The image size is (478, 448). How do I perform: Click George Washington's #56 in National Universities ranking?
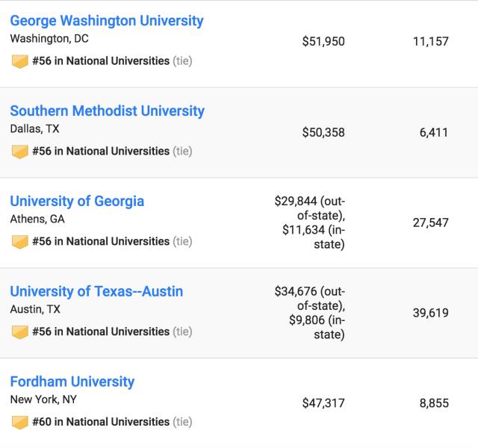click(x=101, y=61)
